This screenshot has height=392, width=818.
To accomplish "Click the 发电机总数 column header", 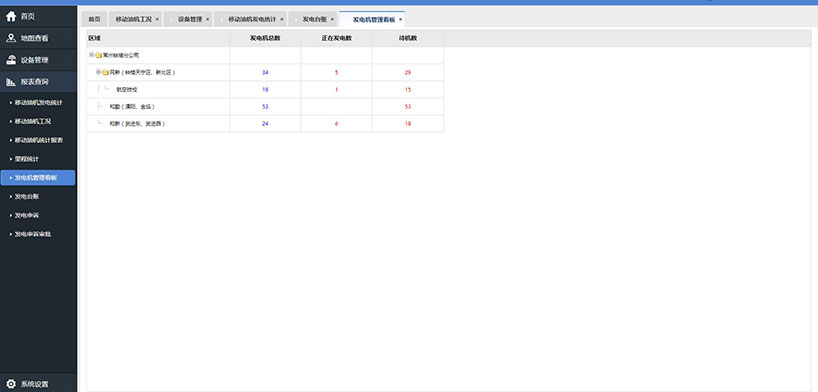I will (x=265, y=38).
